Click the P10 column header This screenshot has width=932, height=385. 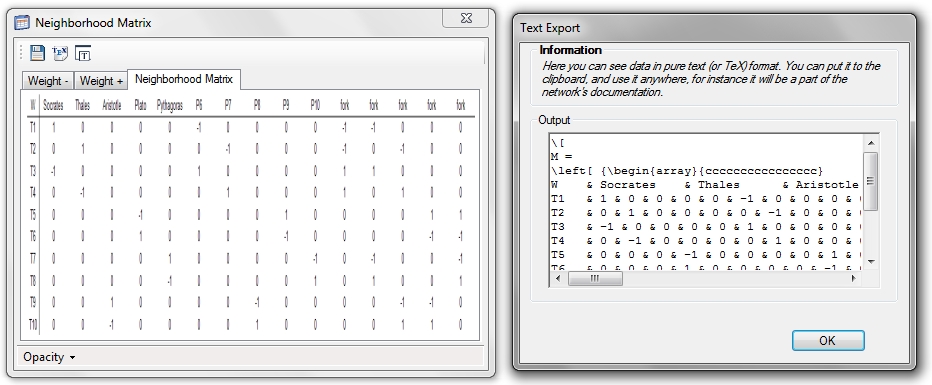315,105
